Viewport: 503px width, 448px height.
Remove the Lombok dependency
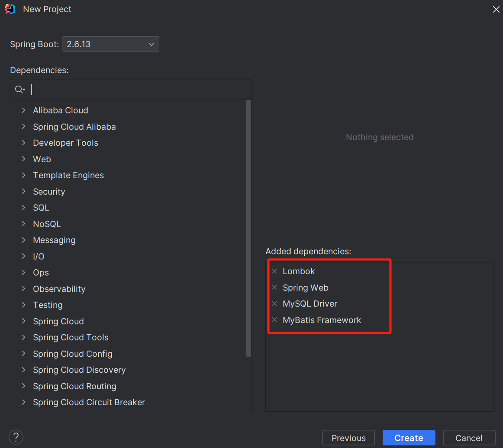[274, 271]
